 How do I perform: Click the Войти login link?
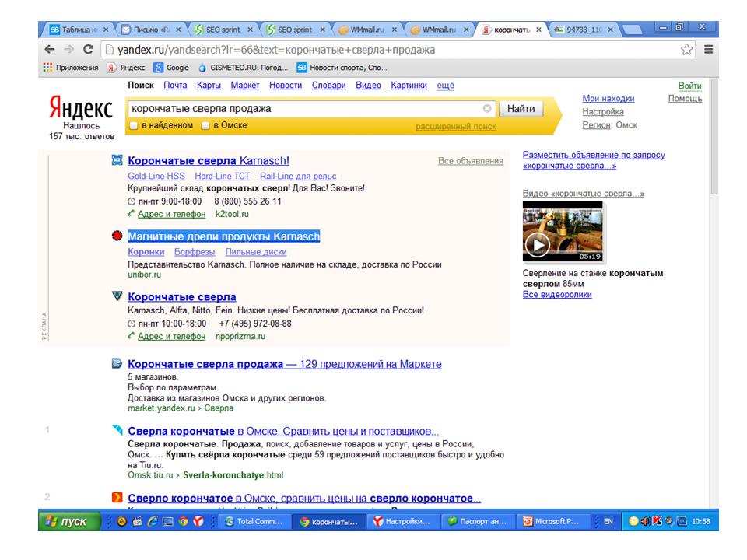(x=690, y=86)
